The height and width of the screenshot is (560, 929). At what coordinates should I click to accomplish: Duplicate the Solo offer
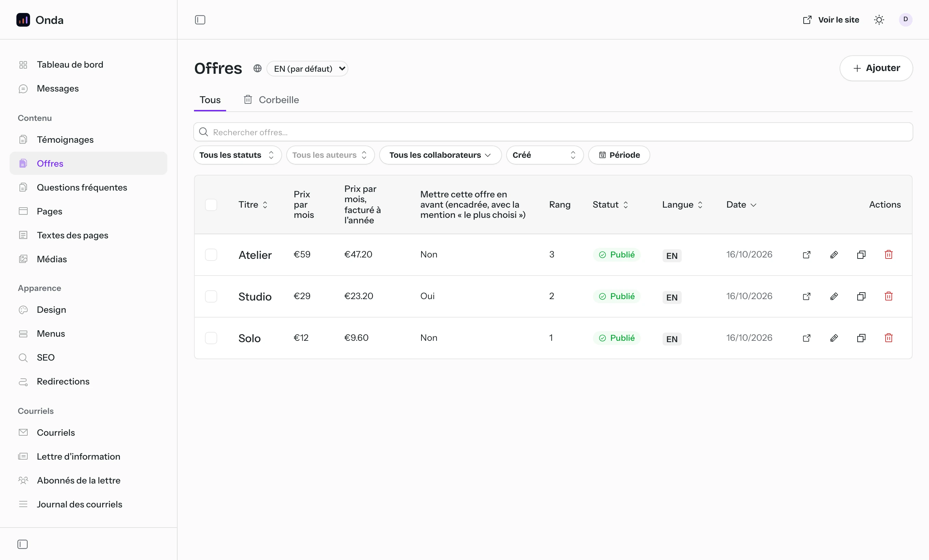coord(861,338)
